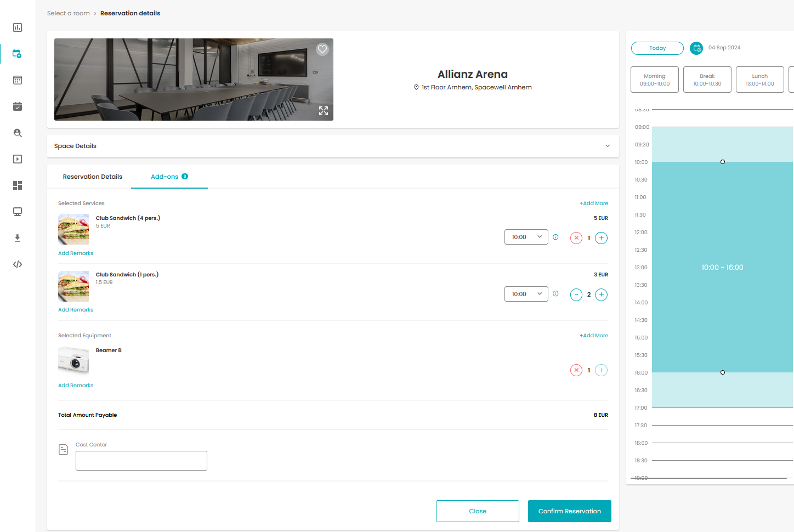Open the add reservation calendar sidebar icon

(x=18, y=54)
